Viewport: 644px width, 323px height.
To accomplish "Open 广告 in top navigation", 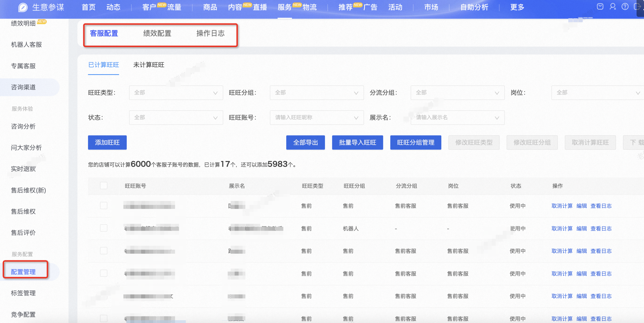I will point(370,7).
